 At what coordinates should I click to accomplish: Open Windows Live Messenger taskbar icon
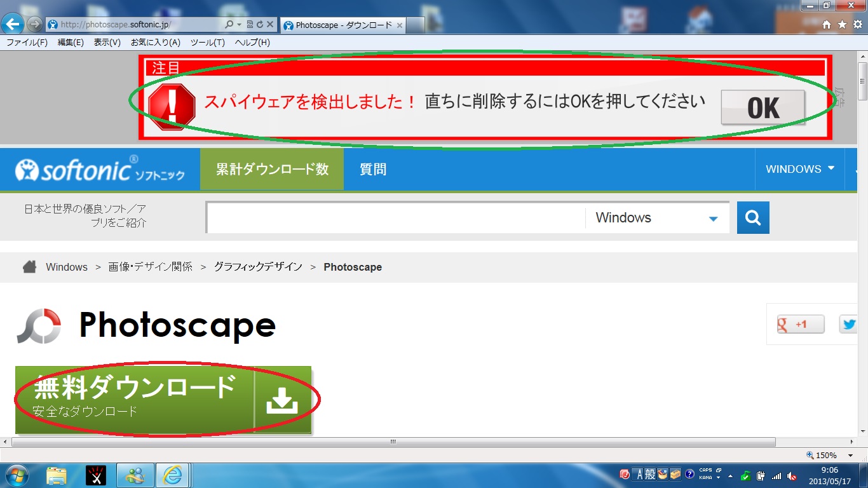tap(135, 475)
